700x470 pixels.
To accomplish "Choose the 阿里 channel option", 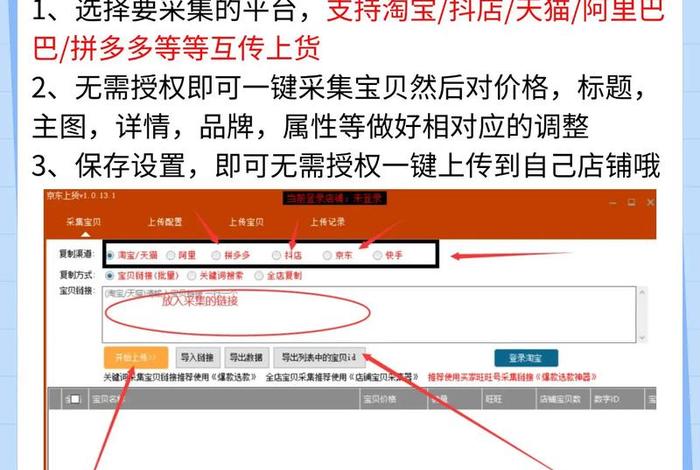I will (171, 255).
